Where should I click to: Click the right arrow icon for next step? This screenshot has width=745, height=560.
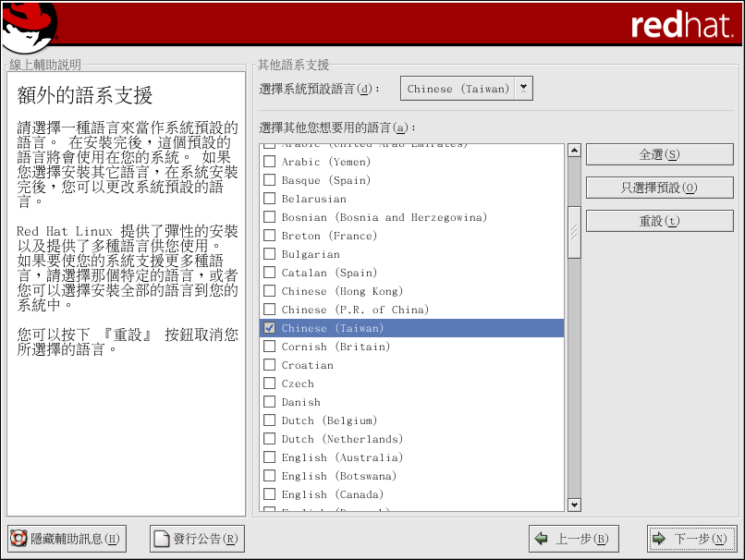pyautogui.click(x=659, y=539)
